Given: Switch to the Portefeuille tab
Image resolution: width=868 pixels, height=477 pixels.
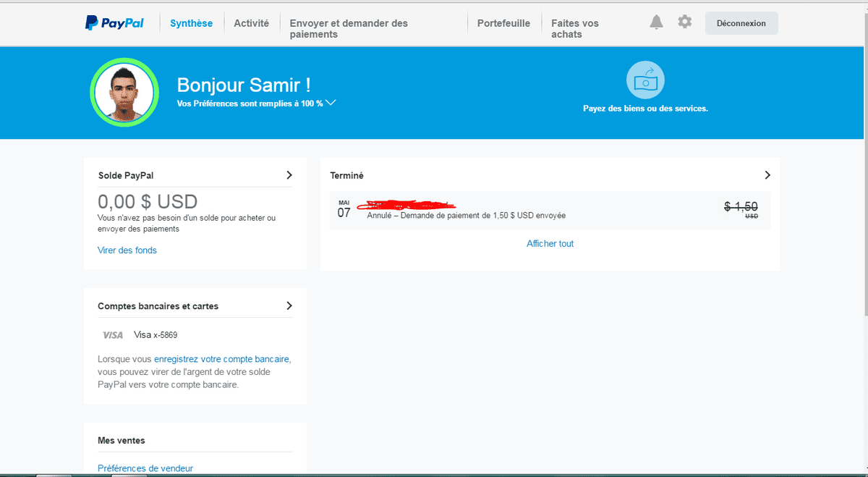Looking at the screenshot, I should tap(503, 23).
